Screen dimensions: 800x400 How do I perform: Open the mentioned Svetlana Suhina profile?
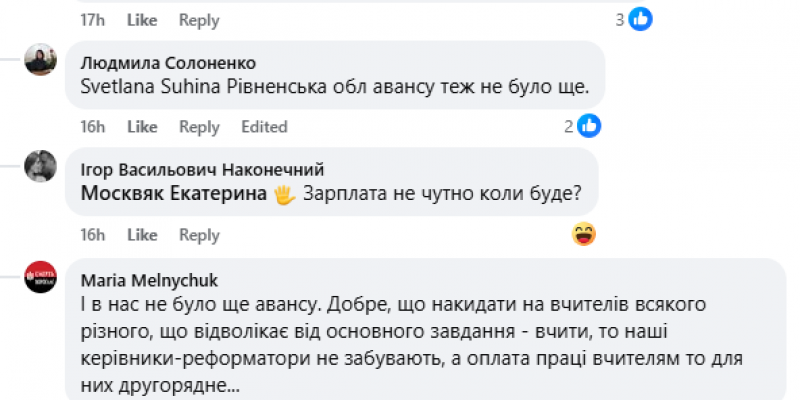[x=144, y=88]
